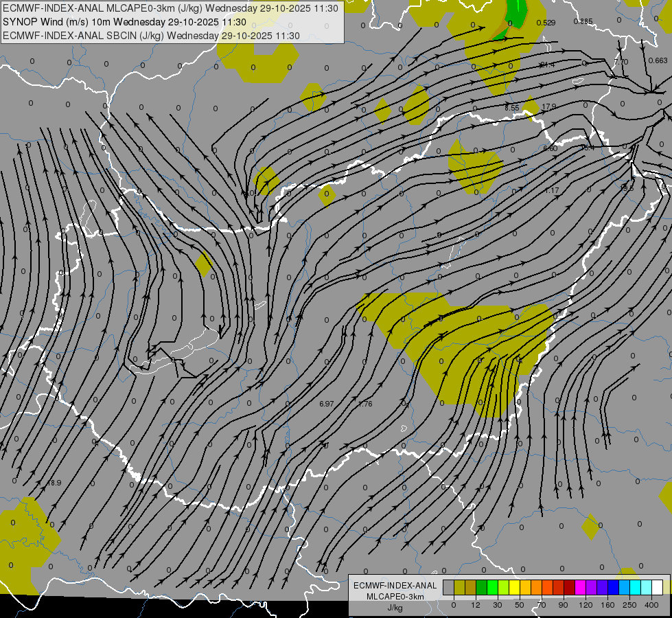
Task: Choose the deep blue legend swatch
Action: point(614,587)
